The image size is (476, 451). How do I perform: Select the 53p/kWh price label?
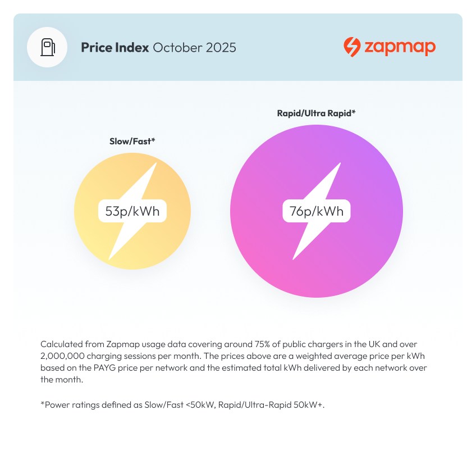pyautogui.click(x=132, y=212)
